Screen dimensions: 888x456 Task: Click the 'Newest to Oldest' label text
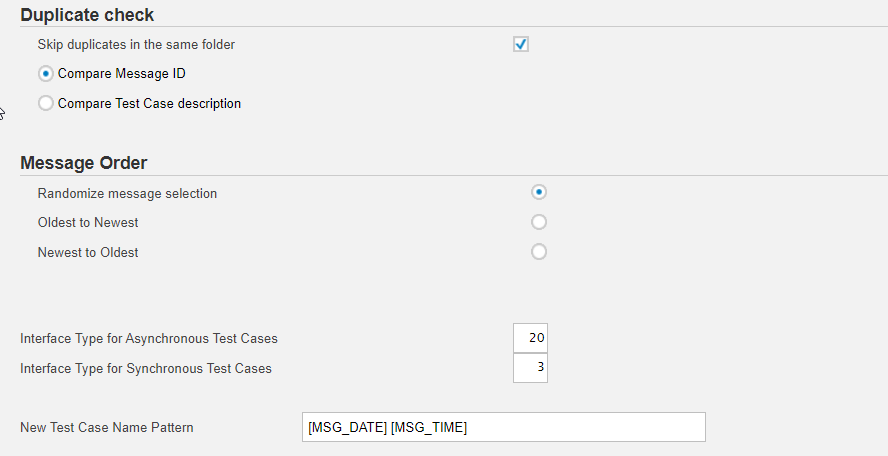(88, 253)
